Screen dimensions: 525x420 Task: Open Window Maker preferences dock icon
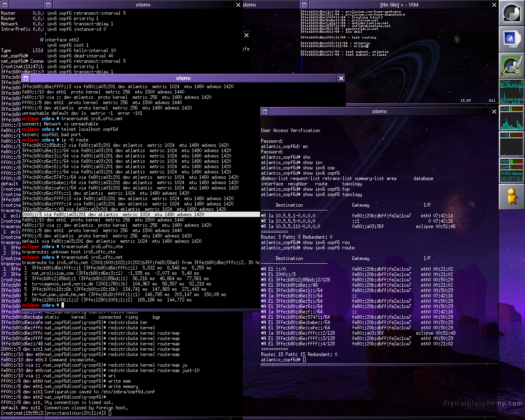point(511,65)
